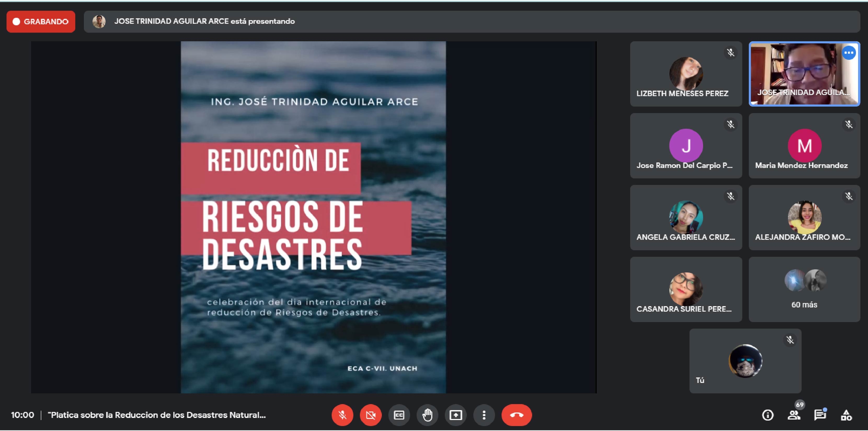This screenshot has height=431, width=868.
Task: Leave the call
Action: [x=516, y=415]
